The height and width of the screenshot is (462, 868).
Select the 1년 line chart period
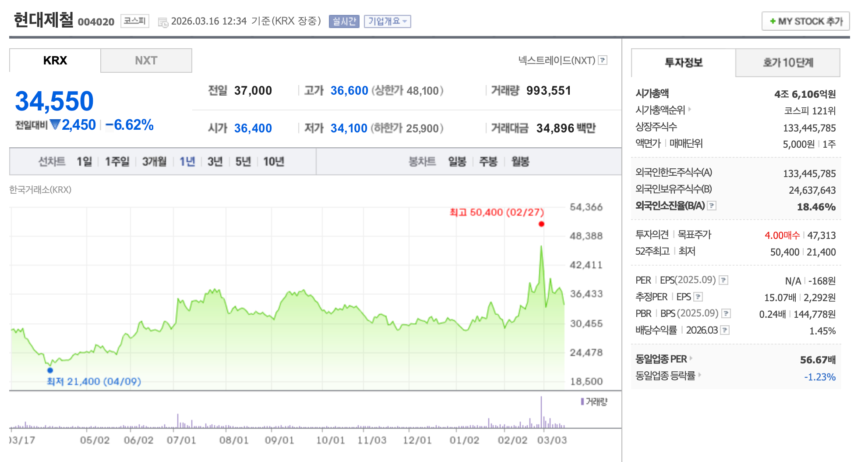(187, 162)
